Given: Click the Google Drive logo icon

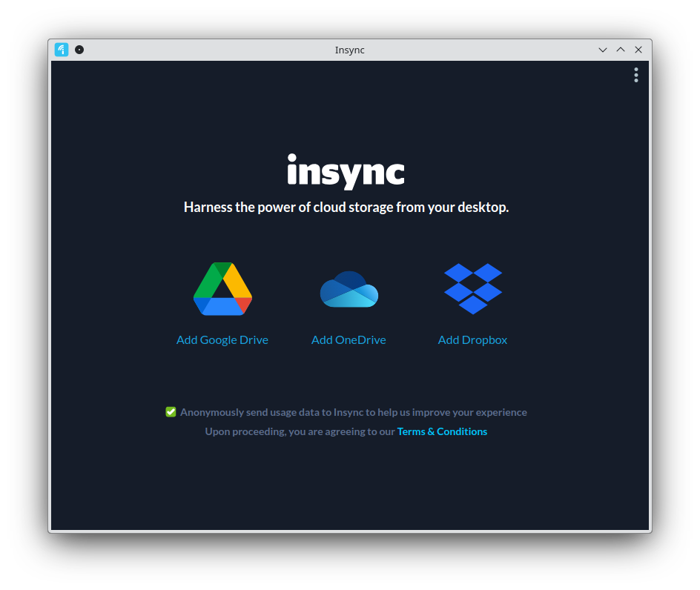Looking at the screenshot, I should [222, 289].
